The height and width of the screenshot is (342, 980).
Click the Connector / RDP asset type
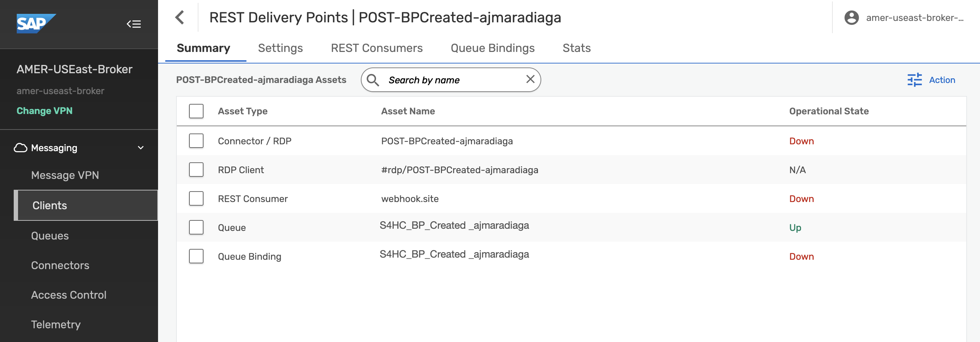click(254, 141)
